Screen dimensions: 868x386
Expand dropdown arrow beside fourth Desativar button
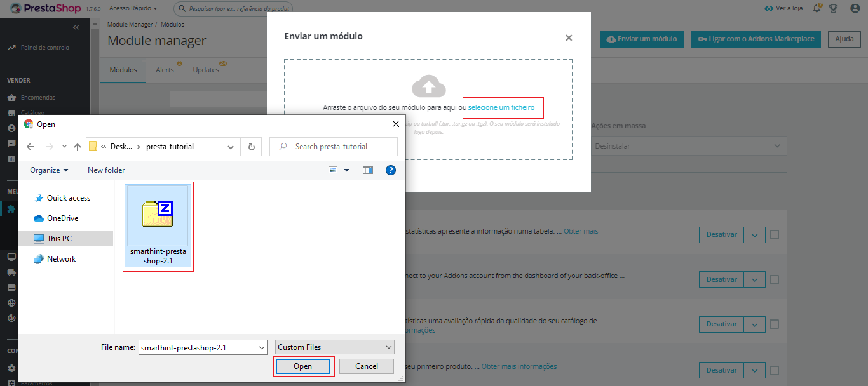pyautogui.click(x=754, y=370)
